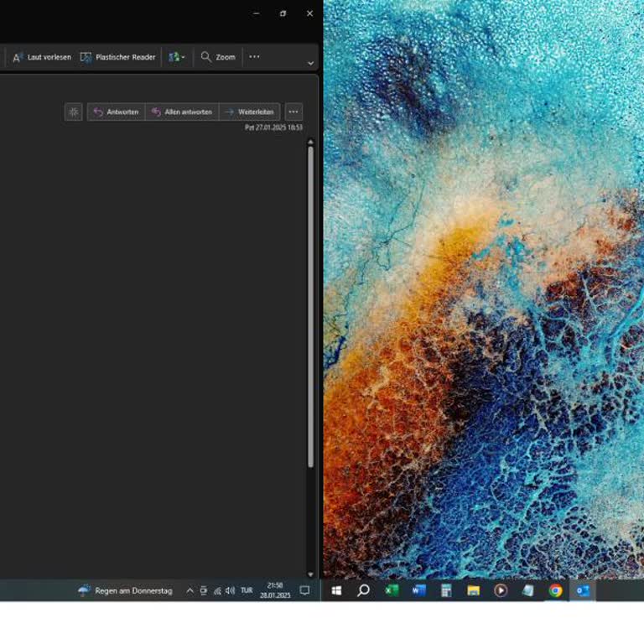The image size is (644, 644).
Task: Close the Outlook message window
Action: coord(309,13)
